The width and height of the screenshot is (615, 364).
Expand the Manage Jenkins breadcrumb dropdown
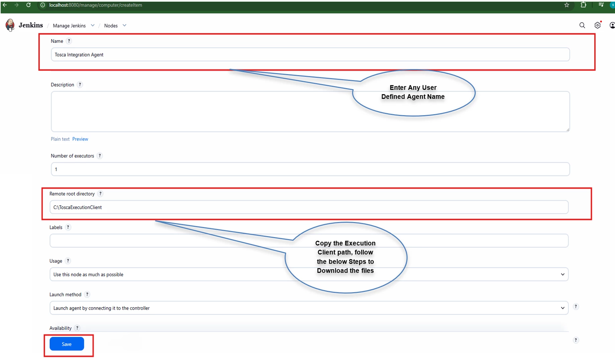click(x=93, y=25)
